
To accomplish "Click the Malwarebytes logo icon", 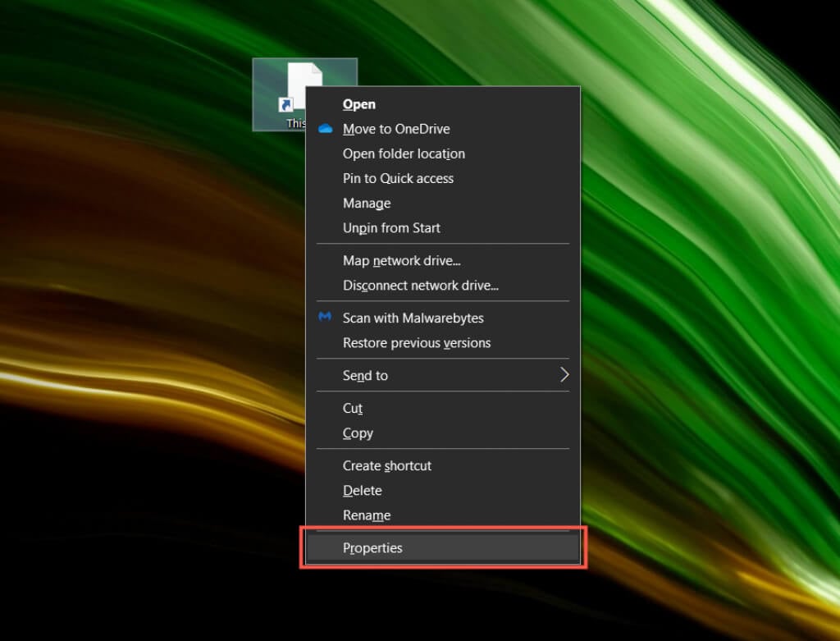I will [x=325, y=318].
